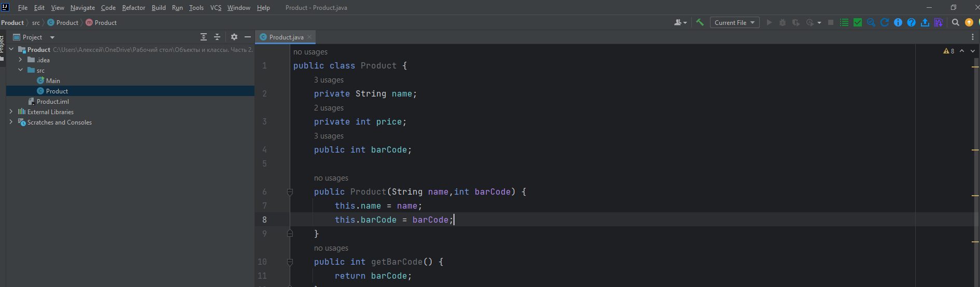The height and width of the screenshot is (287, 980).
Task: Open the Tools menu
Action: [x=196, y=8]
